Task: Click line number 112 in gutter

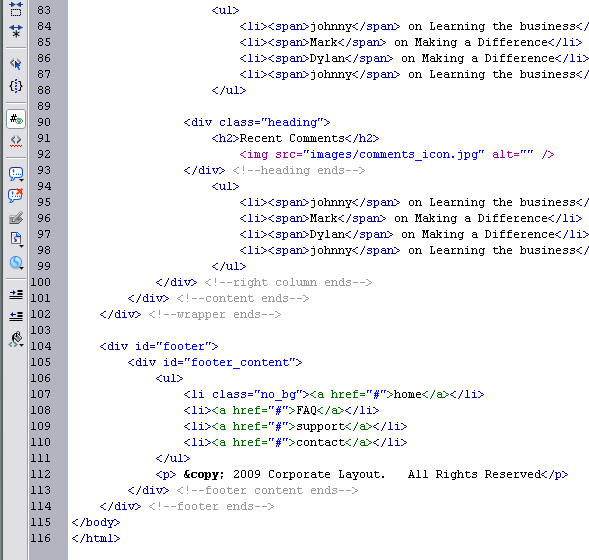Action: click(41, 474)
